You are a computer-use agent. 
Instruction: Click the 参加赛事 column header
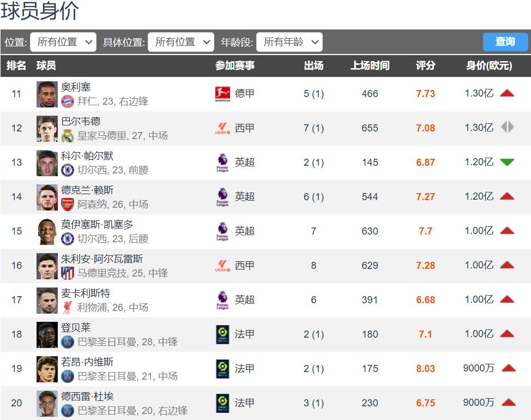point(234,65)
